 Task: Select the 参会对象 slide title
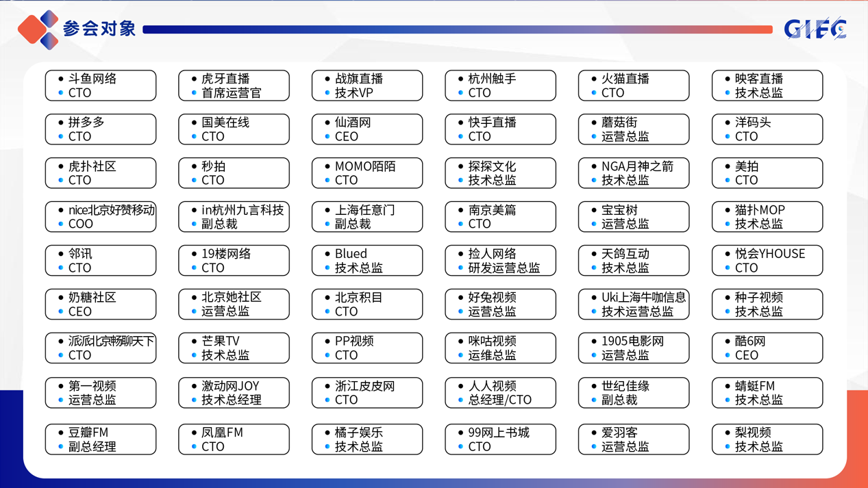point(99,29)
